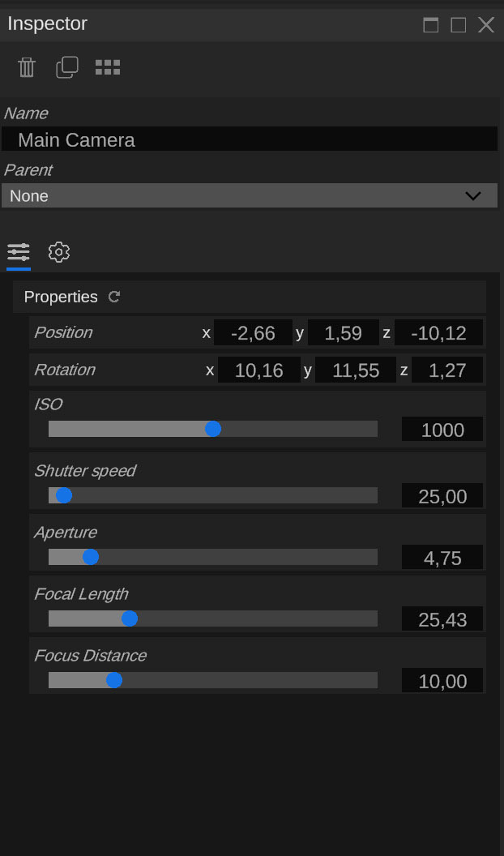Viewport: 504px width, 856px height.
Task: Switch to the sliders properties tab
Action: [x=19, y=252]
